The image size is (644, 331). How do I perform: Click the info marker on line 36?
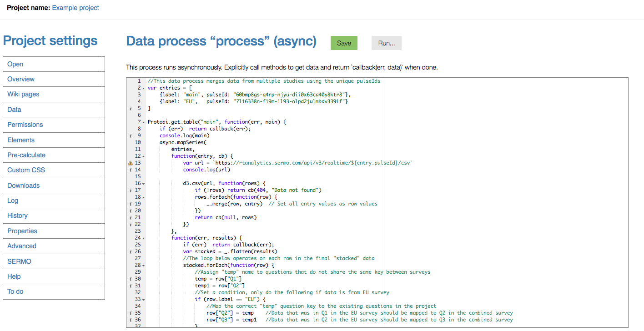(x=131, y=320)
